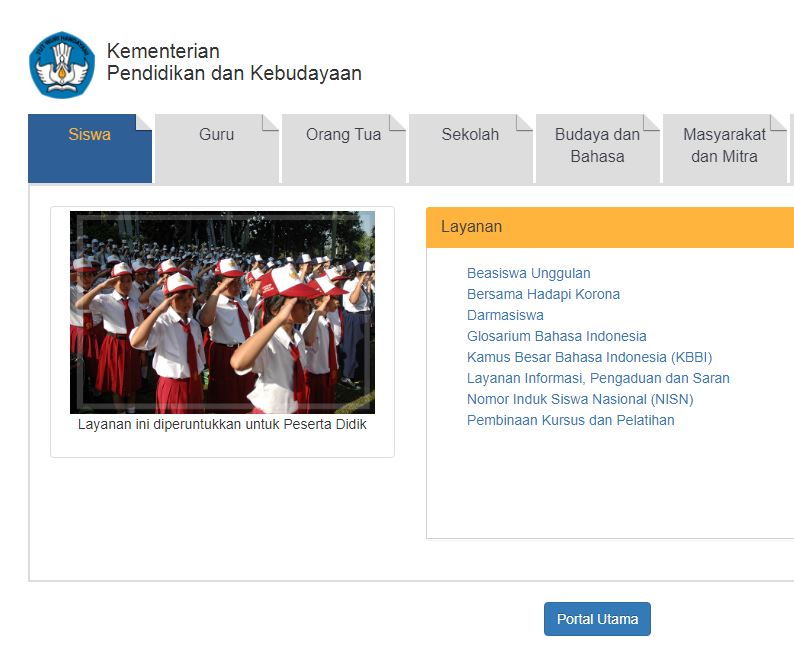Open the Beasiswa Unggulan link

[x=528, y=273]
